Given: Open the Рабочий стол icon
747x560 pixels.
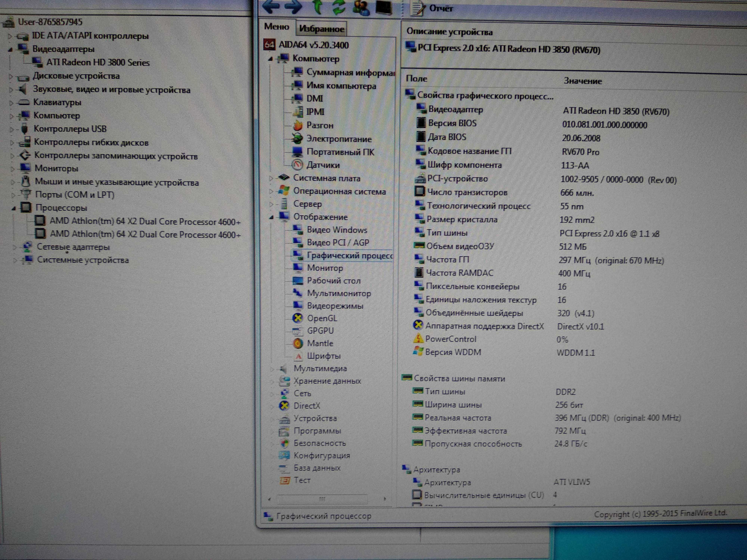Looking at the screenshot, I should (298, 281).
